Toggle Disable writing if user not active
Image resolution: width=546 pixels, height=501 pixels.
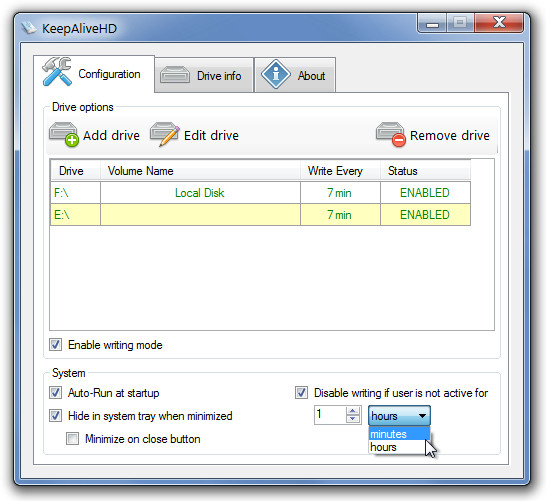point(301,393)
